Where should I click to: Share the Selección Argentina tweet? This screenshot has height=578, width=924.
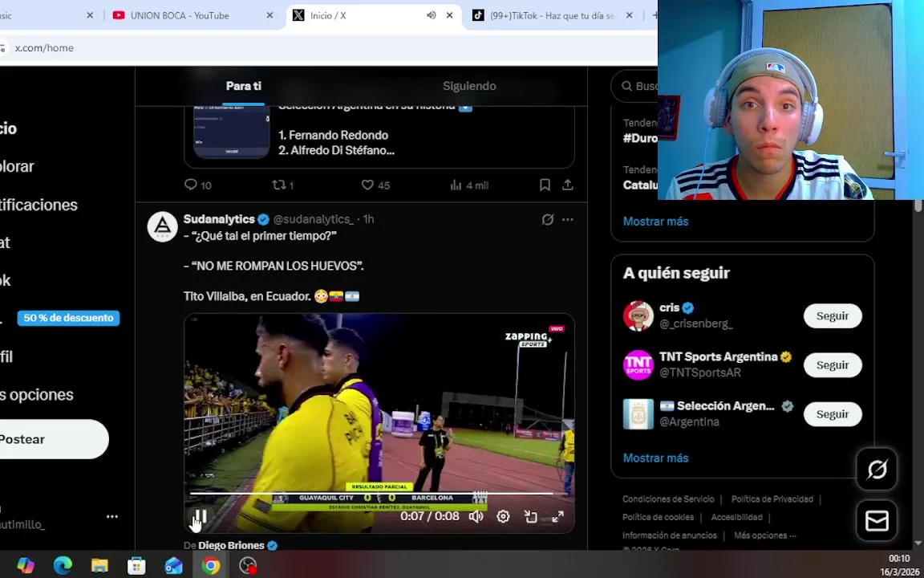[x=568, y=185]
